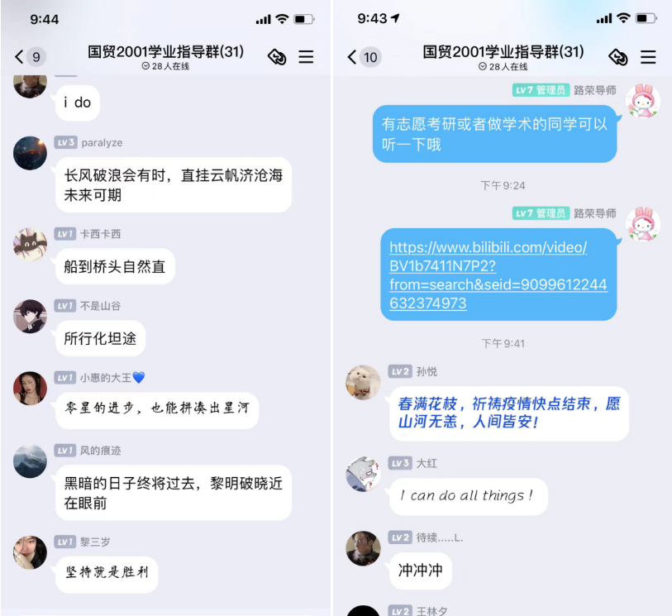Tap 小惠的大王's avatar

30,389
